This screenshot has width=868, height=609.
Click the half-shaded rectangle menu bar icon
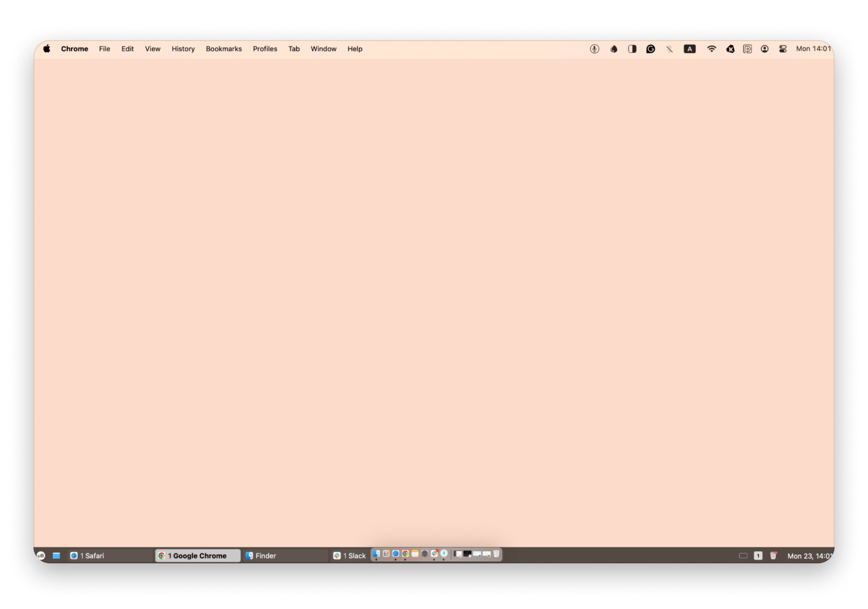(632, 49)
